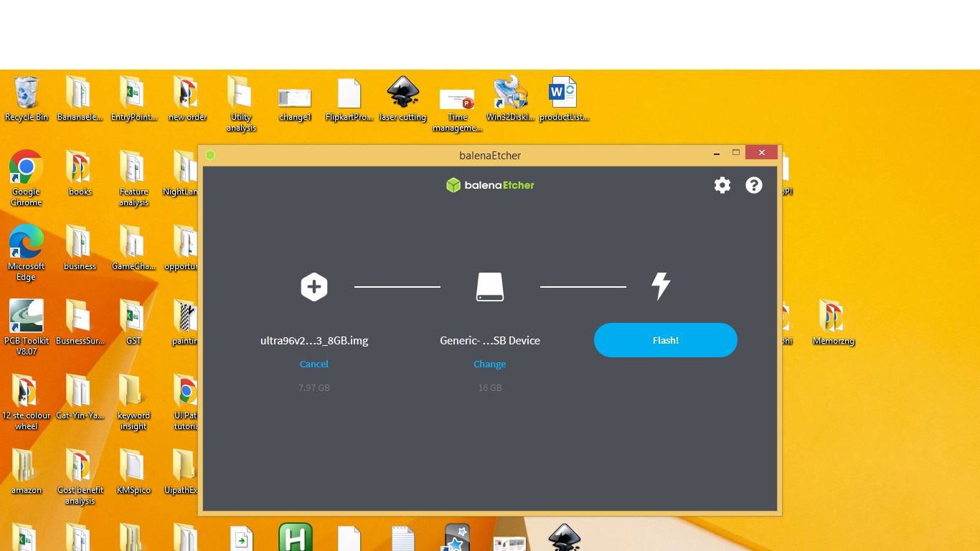Select the Google Chrome desktop shortcut
Image resolution: width=980 pixels, height=551 pixels.
[27, 179]
